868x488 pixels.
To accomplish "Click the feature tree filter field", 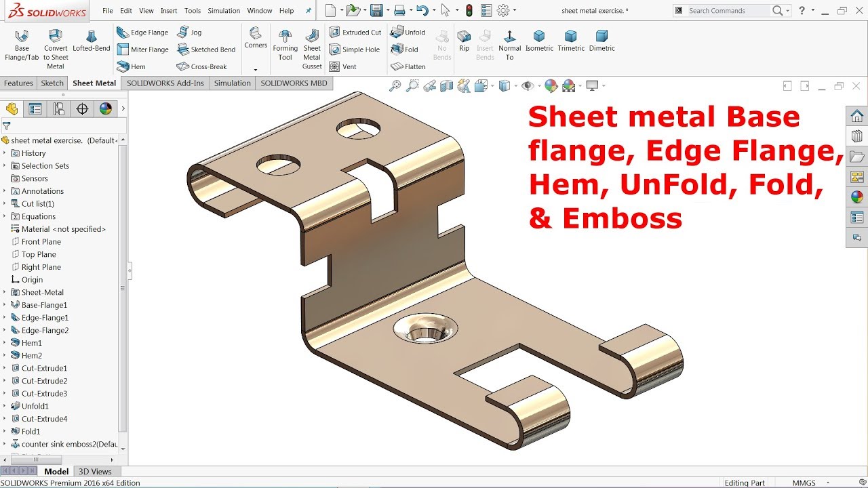I will click(64, 126).
